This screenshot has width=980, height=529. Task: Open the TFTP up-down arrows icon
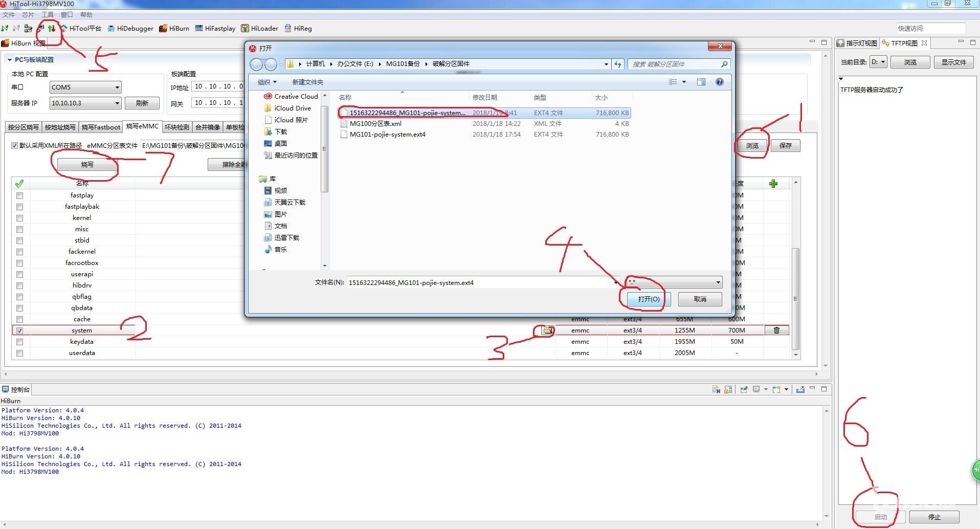click(52, 28)
